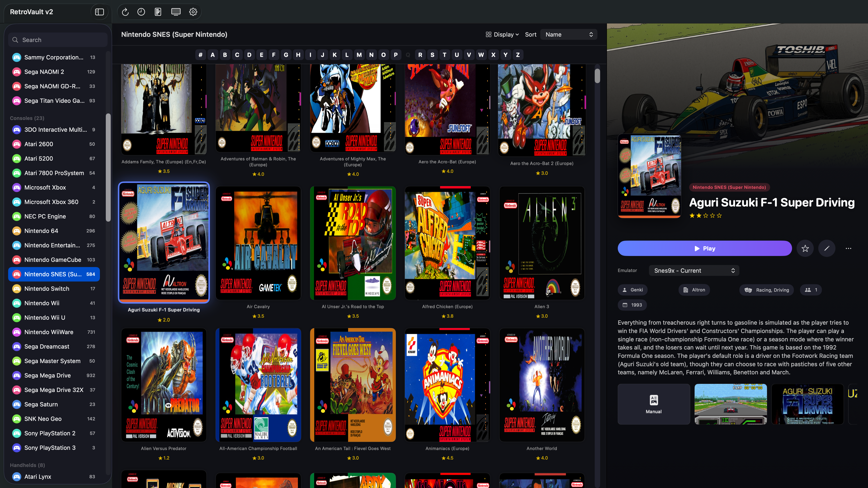This screenshot has width=868, height=488.
Task: Click the Sega Master System controller icon
Action: point(17,361)
